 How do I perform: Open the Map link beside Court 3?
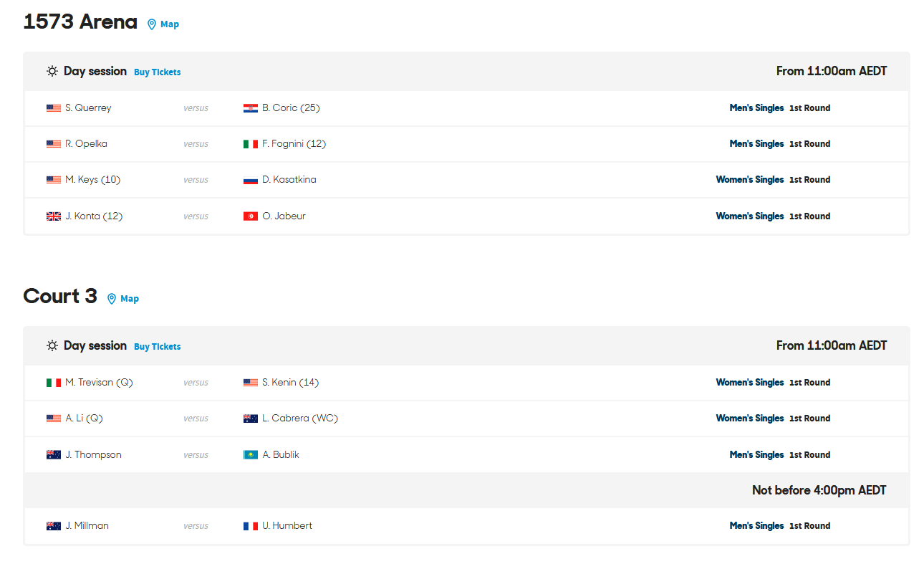pos(130,299)
